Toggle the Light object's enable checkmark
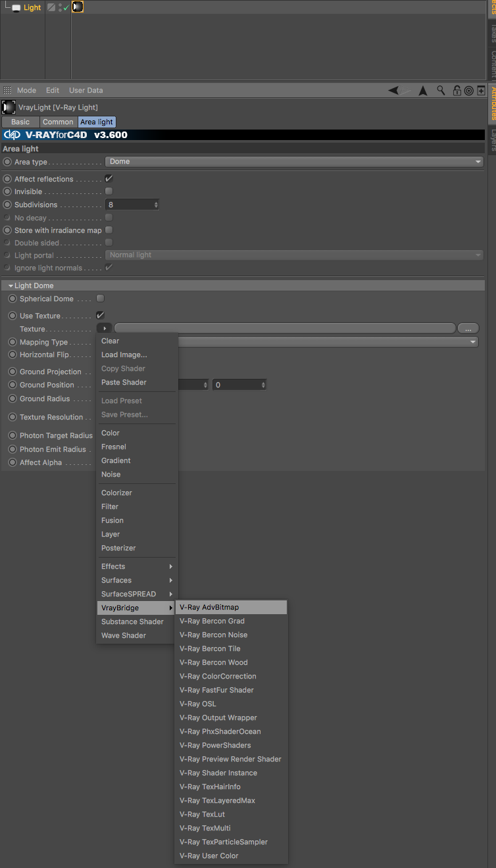496x868 pixels. [66, 8]
